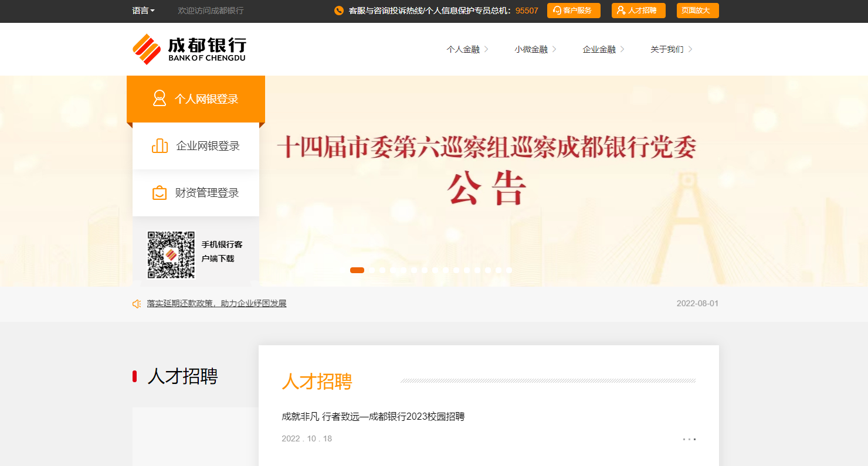Open the 落实延期还款政策 announcement link
The height and width of the screenshot is (466, 868).
(x=216, y=304)
